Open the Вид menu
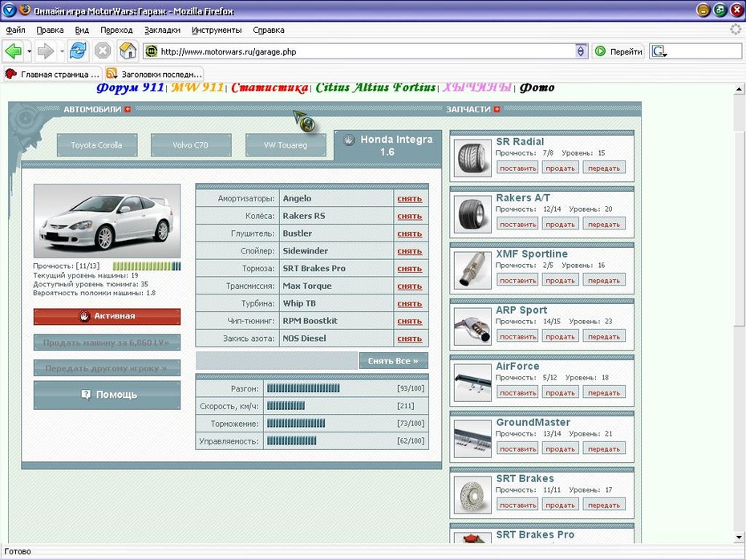This screenshot has width=746, height=560. pos(82,30)
